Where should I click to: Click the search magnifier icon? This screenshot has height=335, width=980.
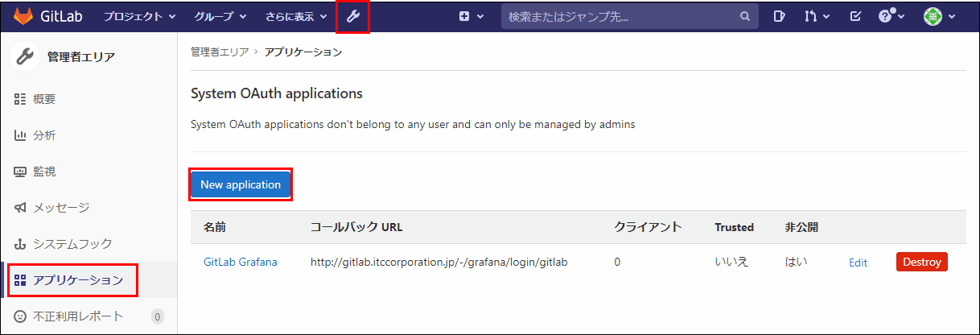[x=745, y=16]
